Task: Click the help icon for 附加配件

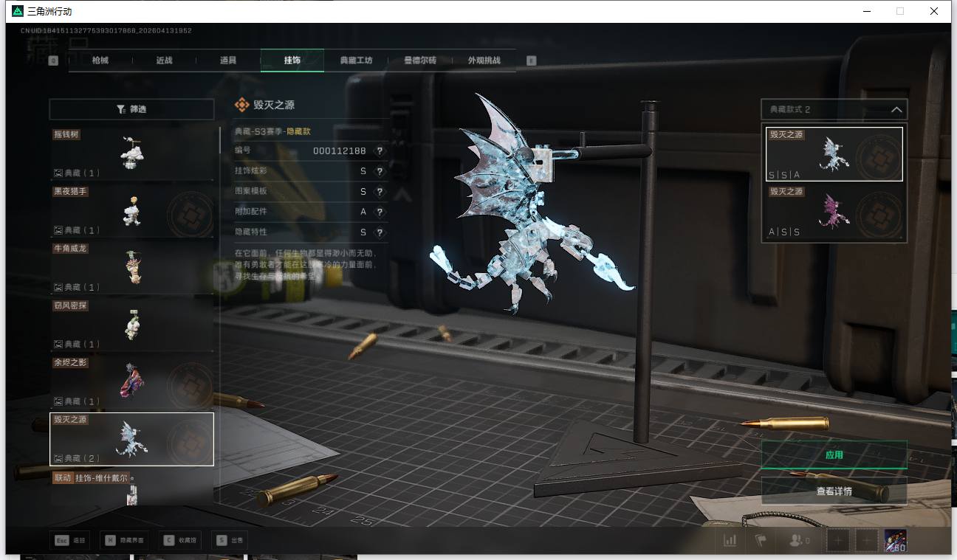Action: point(380,212)
